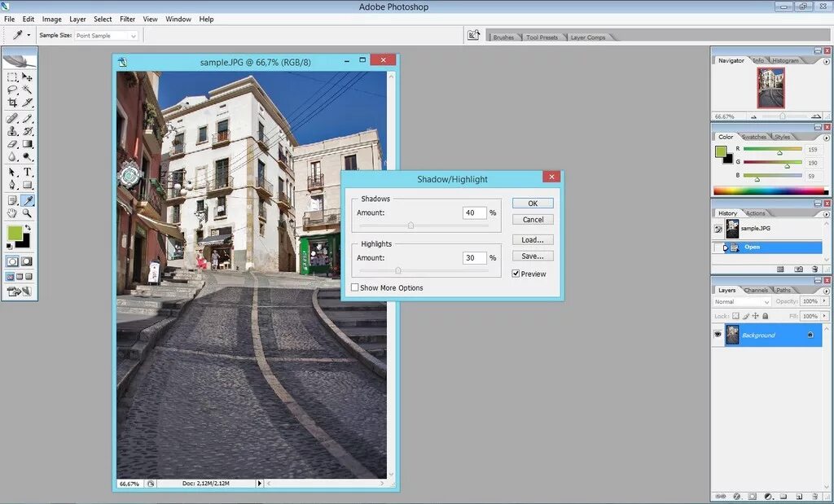Click the foreground green color swatch in toolbox
The height and width of the screenshot is (504, 834).
15,232
